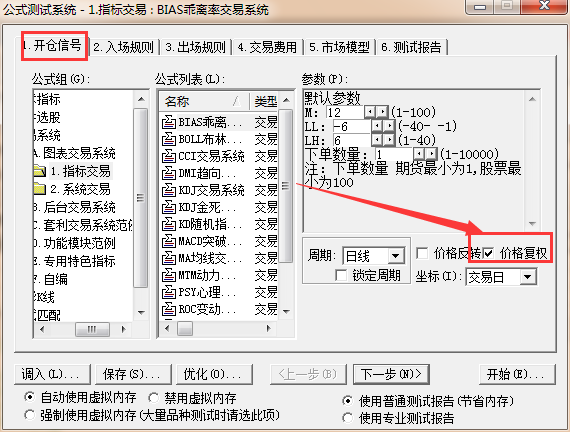Open the 周期 日线 dropdown

(396, 256)
